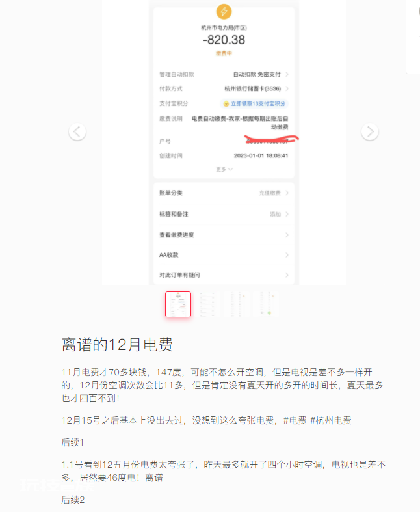Select the first highlighted thumbnail
Image resolution: width=420 pixels, height=512 pixels.
178,304
